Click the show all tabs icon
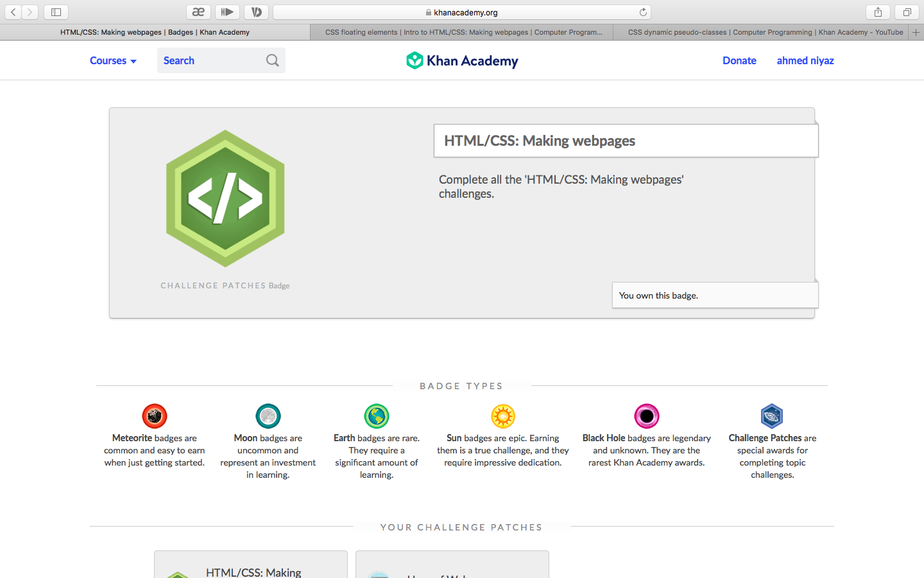Screen dimensions: 924x578 tap(907, 12)
